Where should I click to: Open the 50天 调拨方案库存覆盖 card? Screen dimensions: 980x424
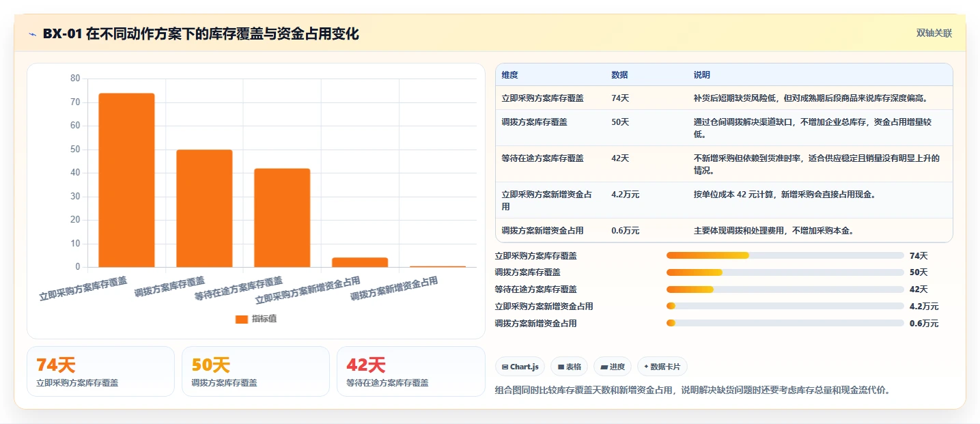(x=255, y=371)
